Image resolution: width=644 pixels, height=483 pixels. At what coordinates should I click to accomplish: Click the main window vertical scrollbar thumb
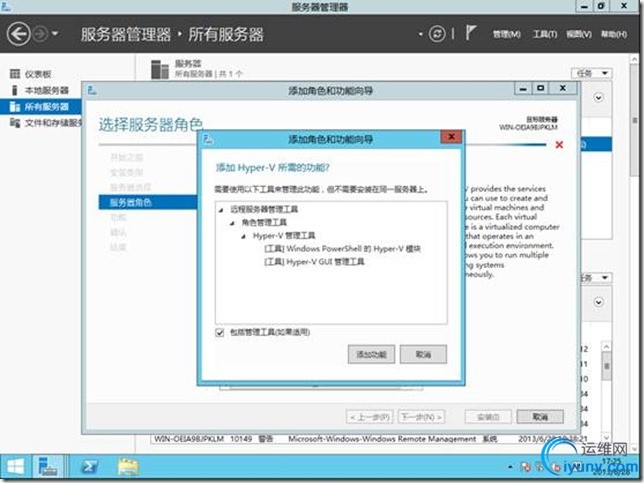click(635, 120)
